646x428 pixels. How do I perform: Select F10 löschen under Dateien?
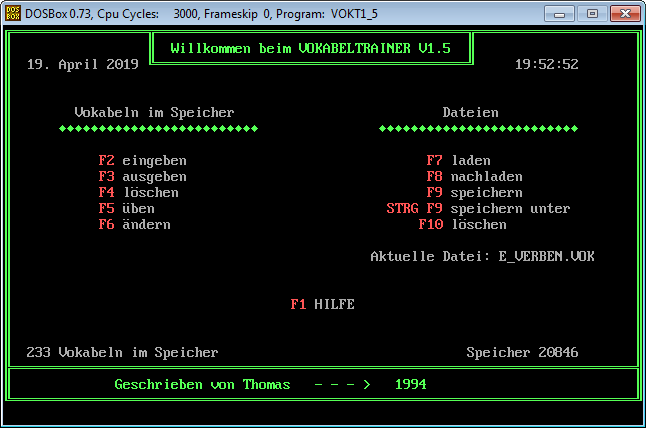coord(462,224)
